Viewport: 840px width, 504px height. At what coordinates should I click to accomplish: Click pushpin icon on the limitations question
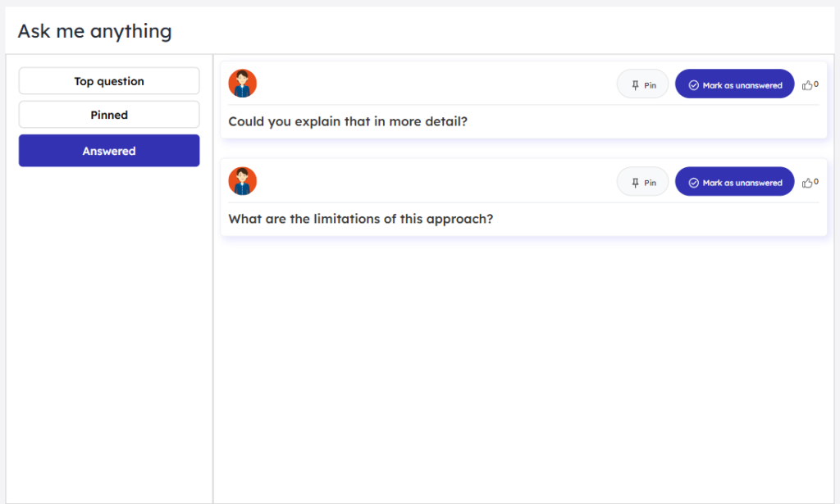[635, 183]
